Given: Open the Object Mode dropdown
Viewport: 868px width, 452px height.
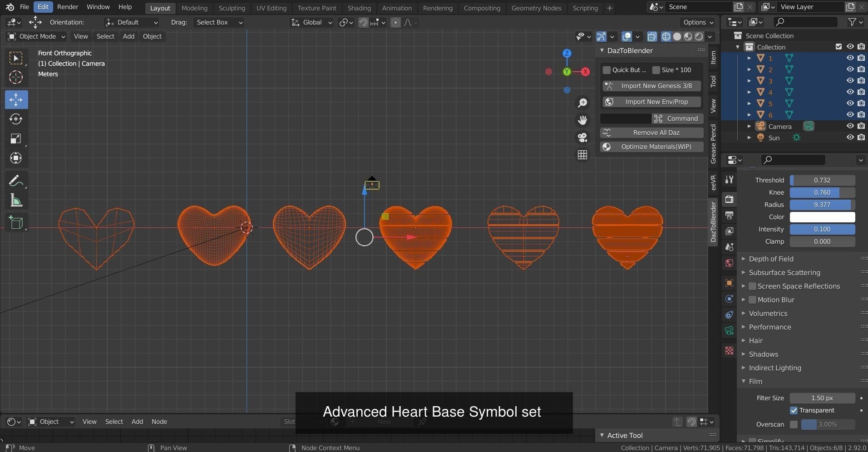Looking at the screenshot, I should (x=36, y=36).
